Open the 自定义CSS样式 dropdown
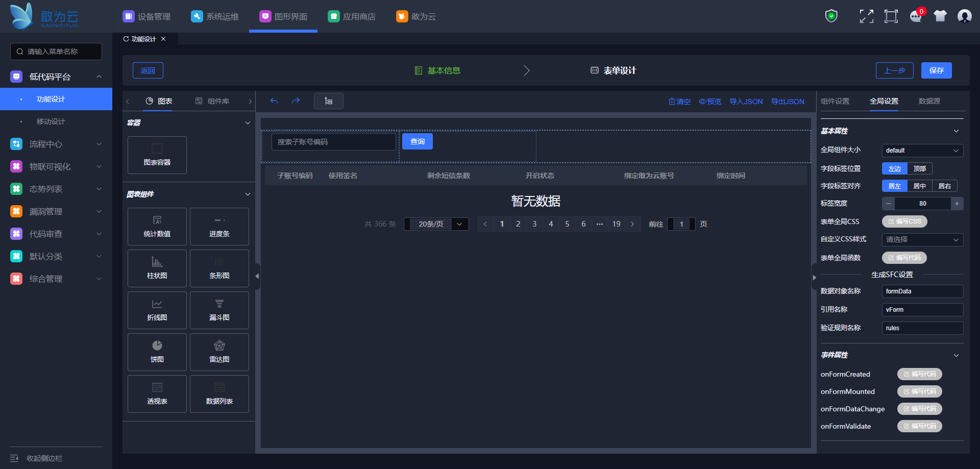 (x=923, y=239)
